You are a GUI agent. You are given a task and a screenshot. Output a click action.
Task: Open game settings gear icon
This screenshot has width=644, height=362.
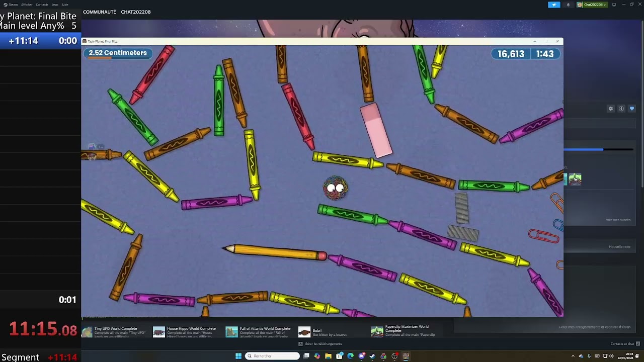(x=611, y=109)
